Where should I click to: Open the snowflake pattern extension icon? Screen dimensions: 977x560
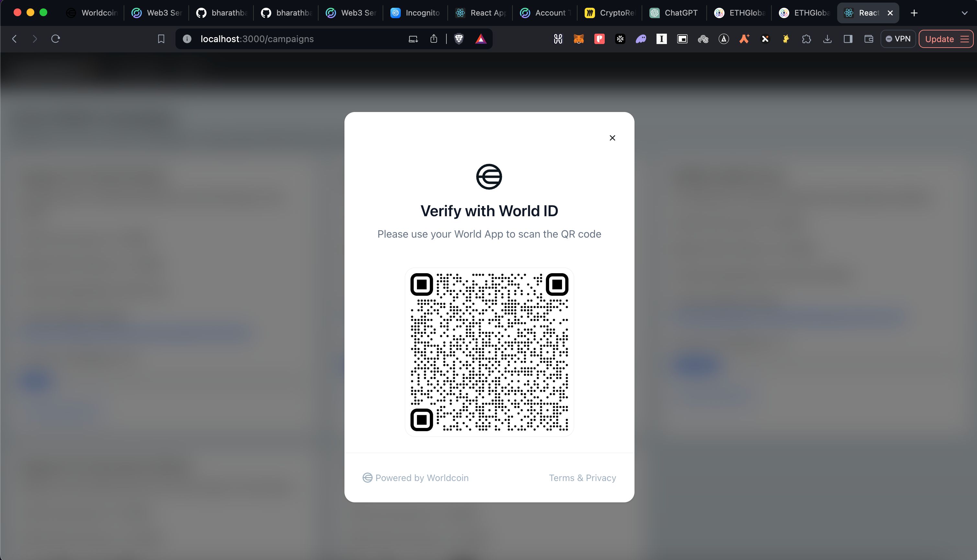tap(620, 39)
